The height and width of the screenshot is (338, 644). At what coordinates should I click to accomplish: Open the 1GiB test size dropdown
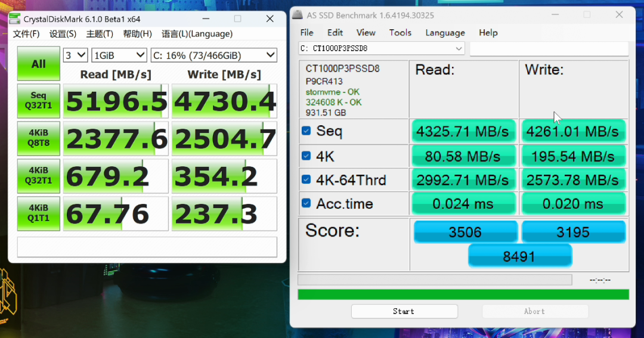pyautogui.click(x=119, y=55)
